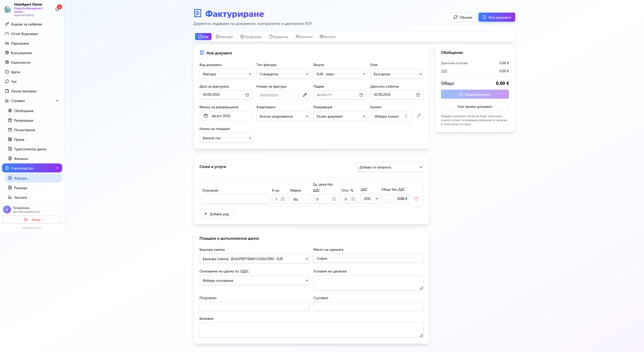Click Нов празен документ button

(x=475, y=107)
